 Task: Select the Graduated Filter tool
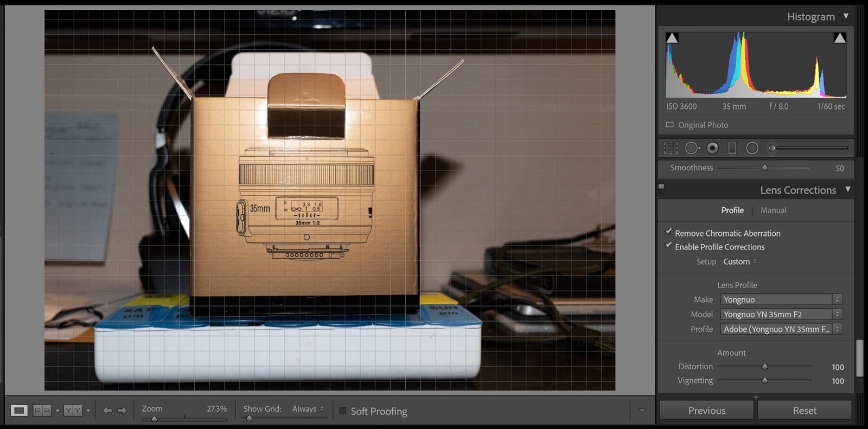[732, 148]
